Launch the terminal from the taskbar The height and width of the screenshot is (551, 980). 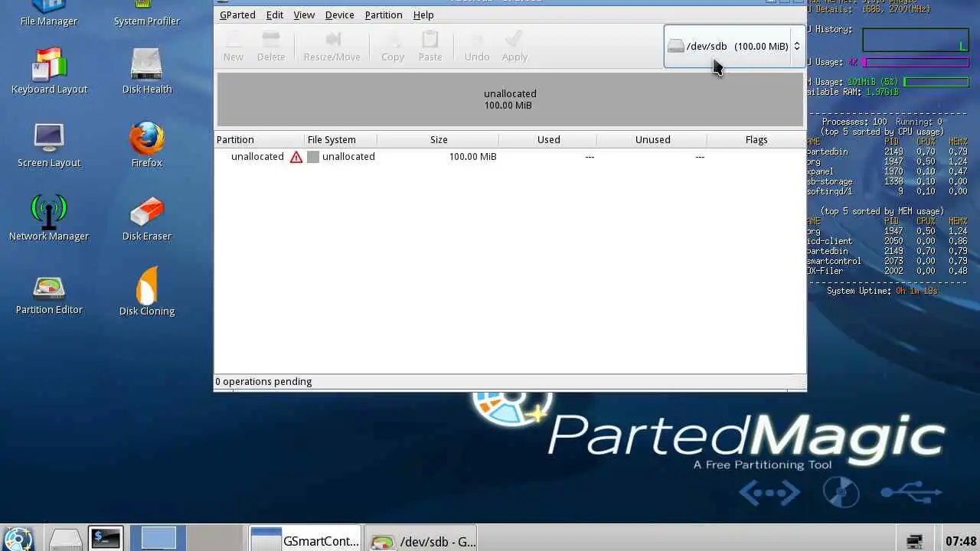tap(105, 539)
